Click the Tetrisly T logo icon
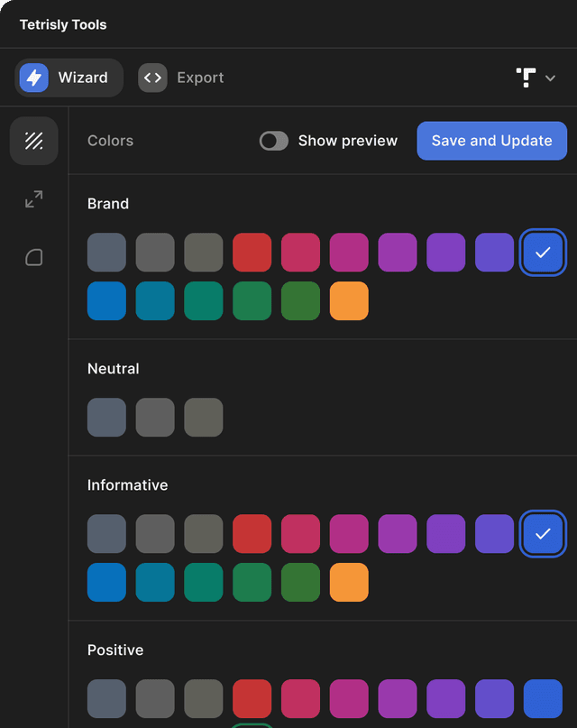 point(526,78)
